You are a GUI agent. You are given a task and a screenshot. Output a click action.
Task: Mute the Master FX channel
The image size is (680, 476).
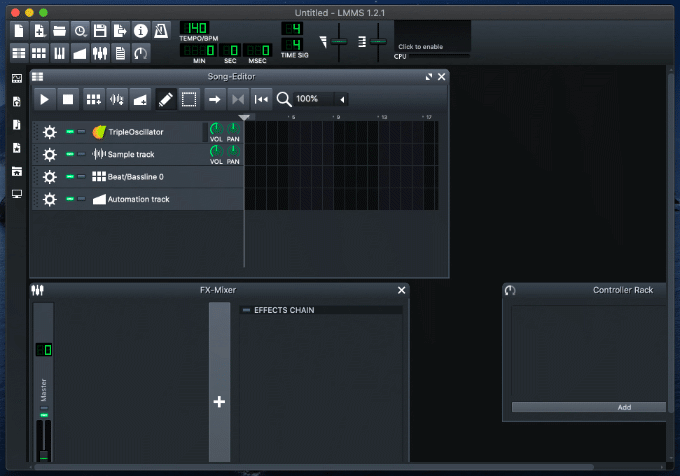point(44,415)
